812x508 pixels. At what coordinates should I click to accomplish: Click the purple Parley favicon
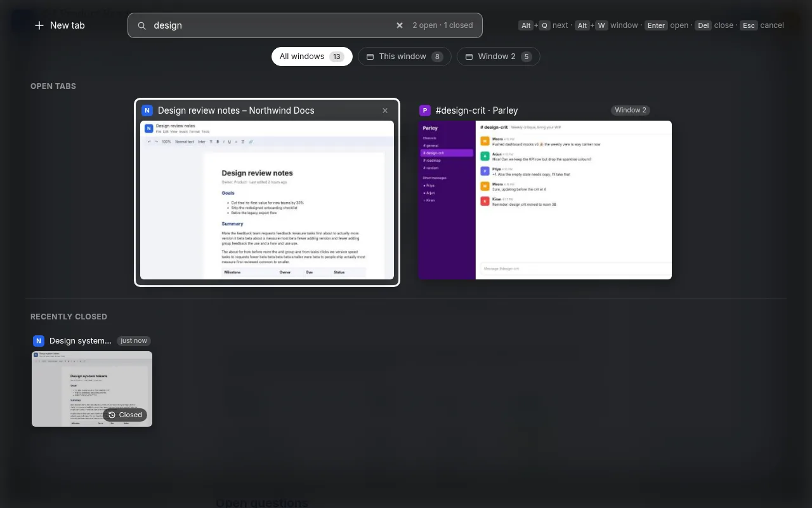click(425, 110)
